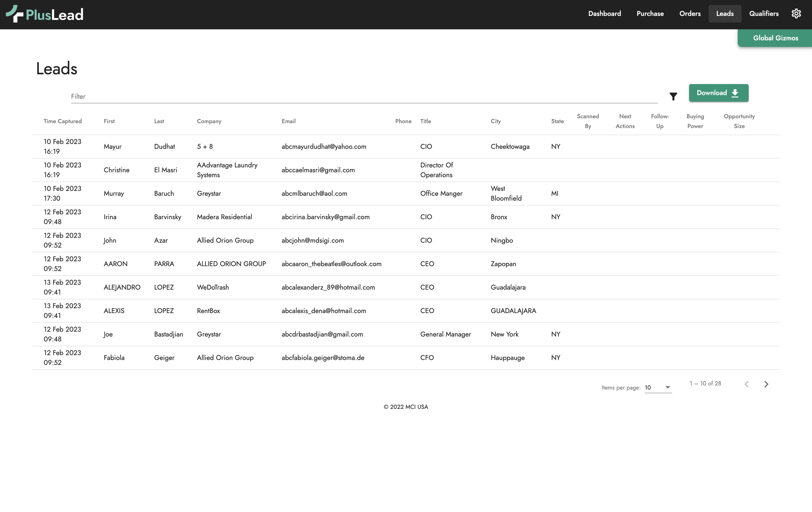Expand the items per page dropdown
Viewport: 812px width, 512px height.
(x=658, y=387)
